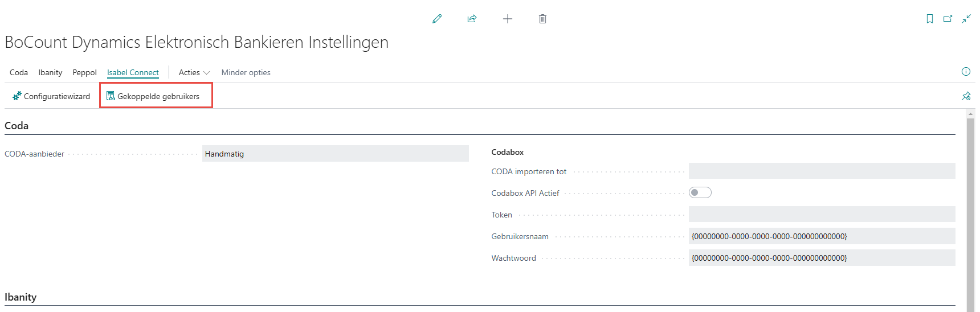Click the collapse page arrows icon
Image resolution: width=980 pixels, height=312 pixels.
(x=966, y=19)
